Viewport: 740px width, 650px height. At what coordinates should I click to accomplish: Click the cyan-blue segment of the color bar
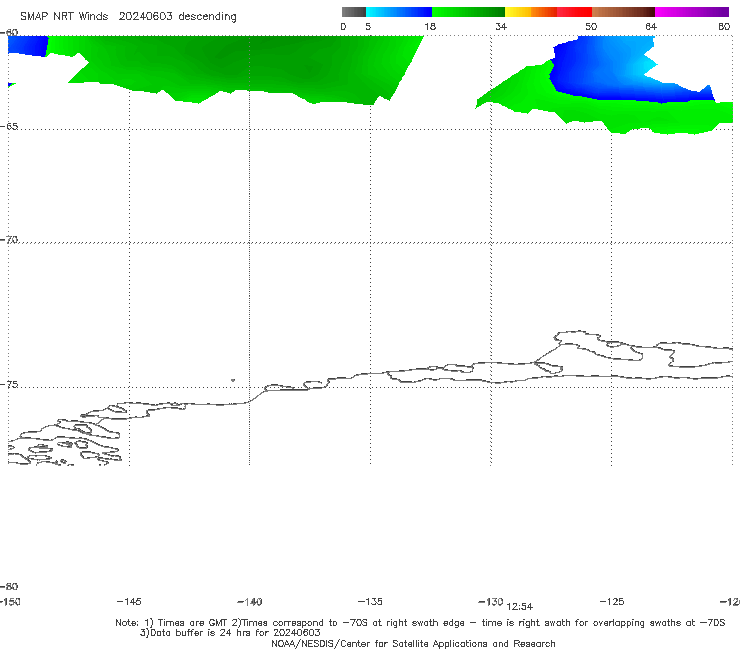coord(399,12)
